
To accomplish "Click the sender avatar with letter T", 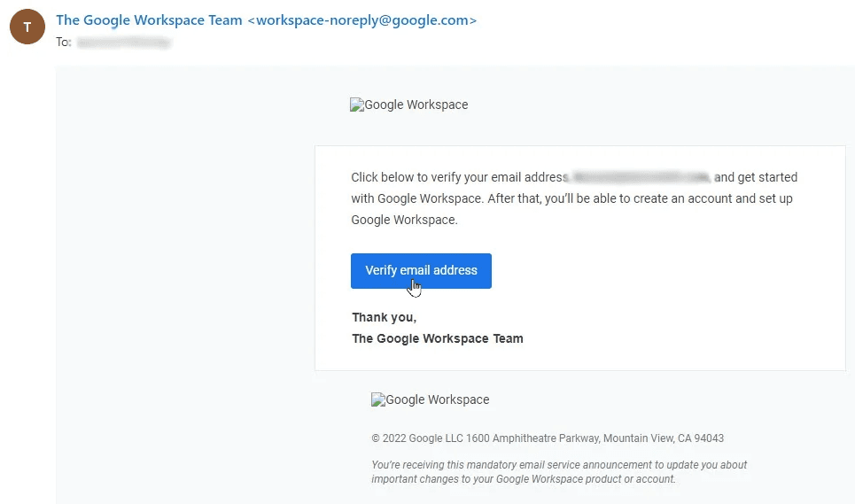I will pos(27,27).
